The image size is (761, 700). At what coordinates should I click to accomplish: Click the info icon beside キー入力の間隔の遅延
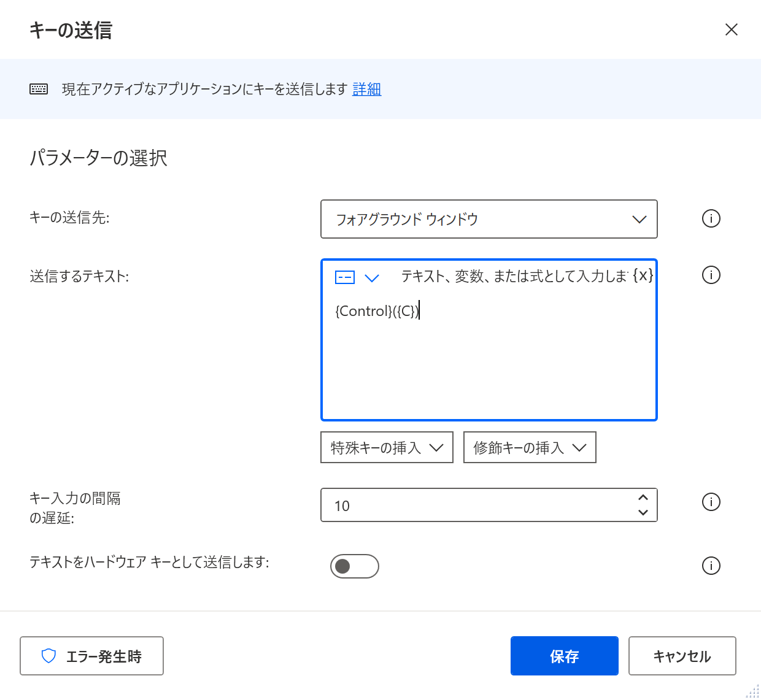(711, 502)
